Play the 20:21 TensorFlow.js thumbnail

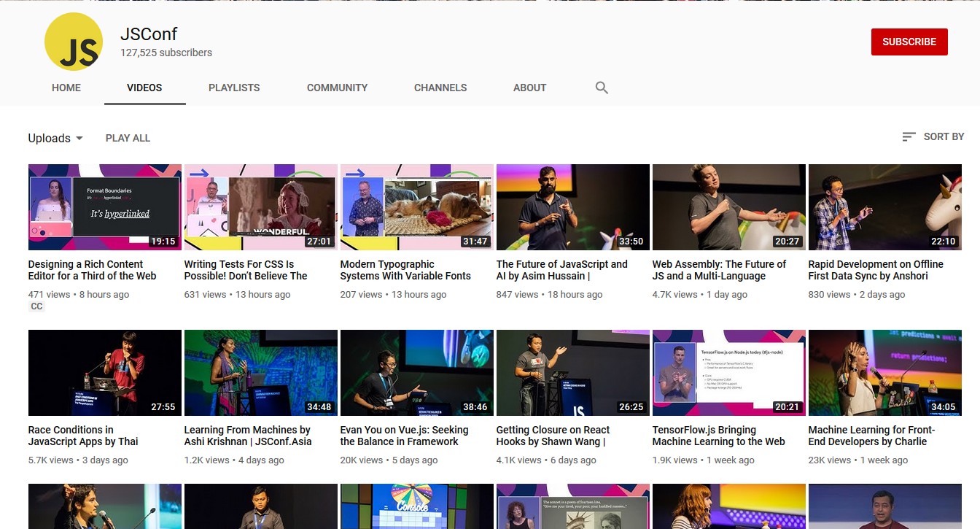tap(729, 373)
